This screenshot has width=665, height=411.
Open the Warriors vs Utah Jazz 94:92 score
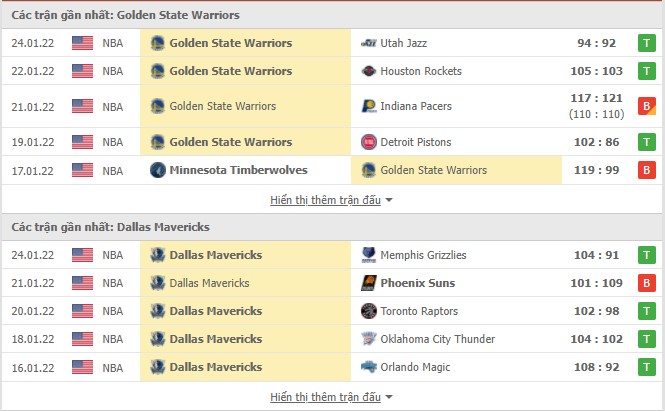tap(599, 43)
